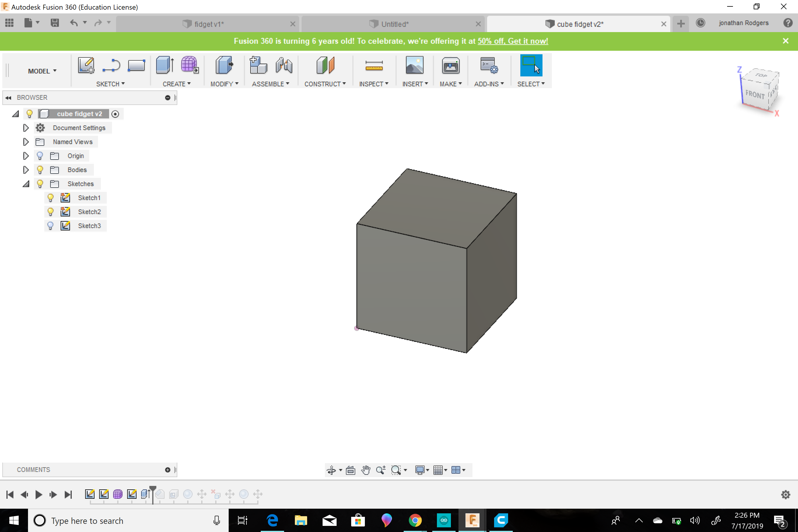Click the Windows search box
Screen dimensions: 798x532
[x=128, y=520]
